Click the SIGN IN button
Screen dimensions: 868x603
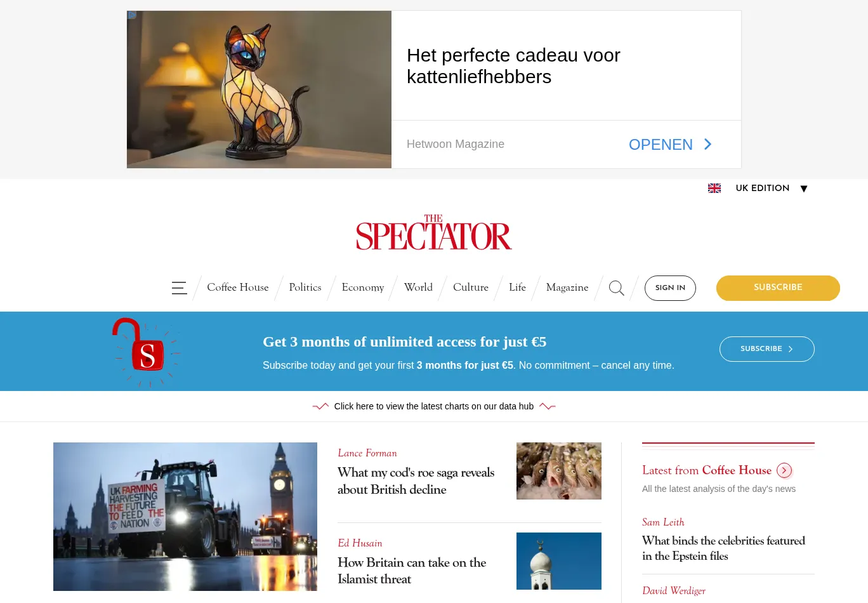click(x=670, y=288)
